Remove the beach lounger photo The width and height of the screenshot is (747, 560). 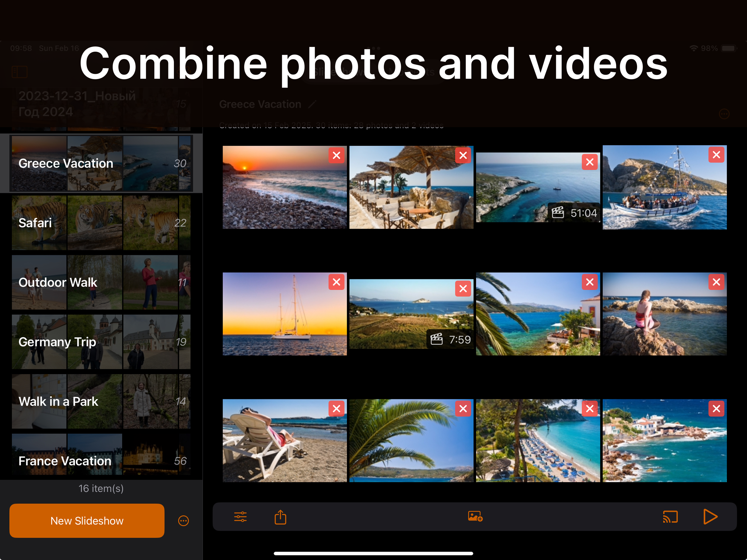[x=336, y=409]
